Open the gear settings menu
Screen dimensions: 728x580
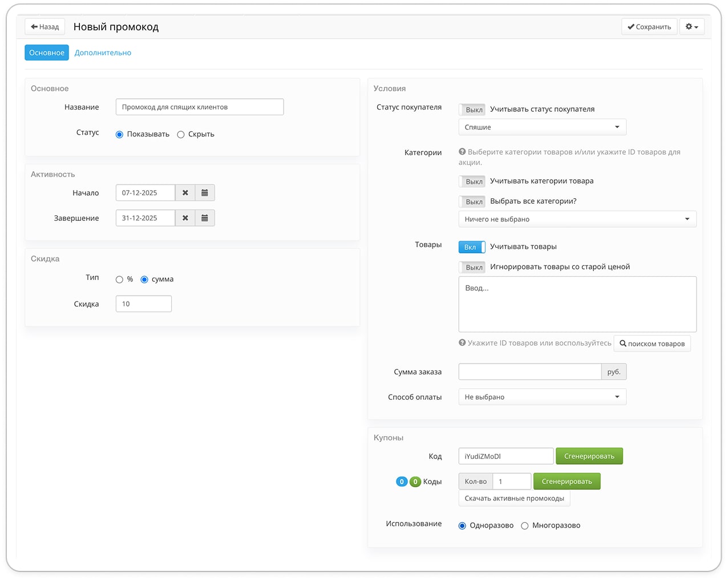(691, 27)
